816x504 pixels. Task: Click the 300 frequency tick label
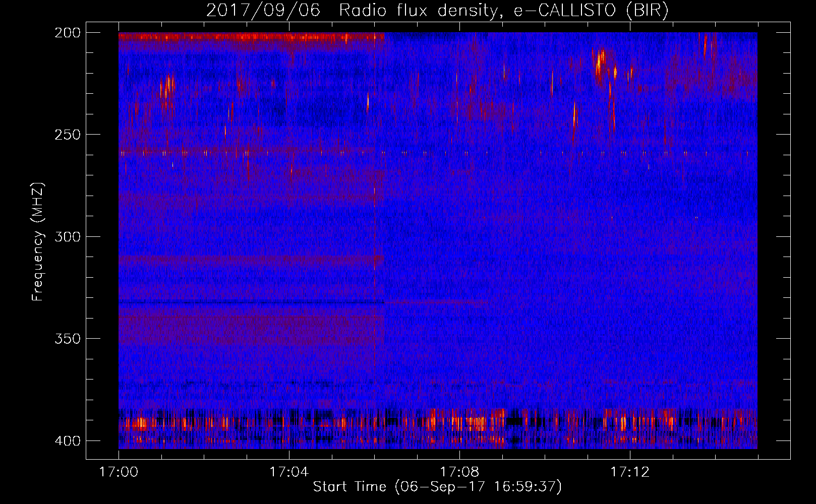click(68, 237)
